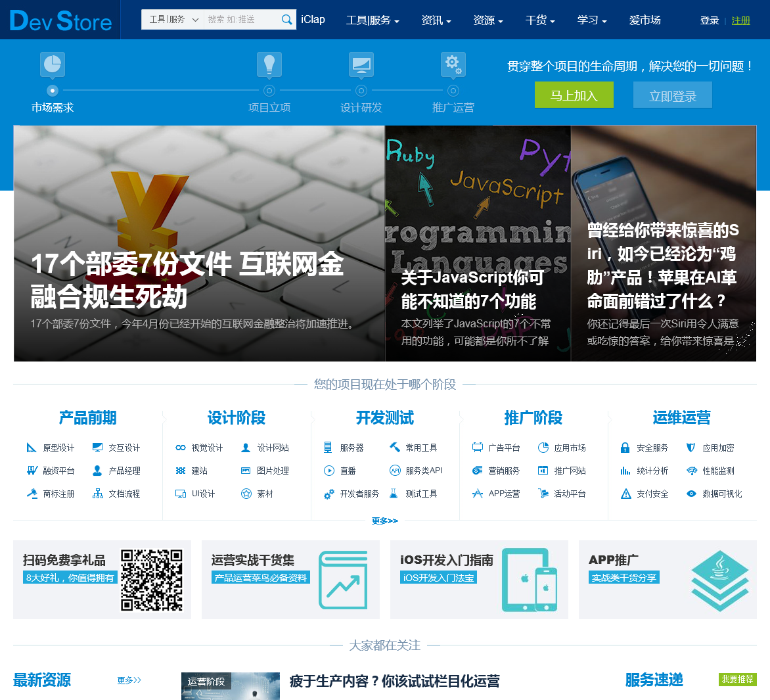Click the 服务器 server icon
Viewport: 770px width, 700px height.
click(328, 448)
